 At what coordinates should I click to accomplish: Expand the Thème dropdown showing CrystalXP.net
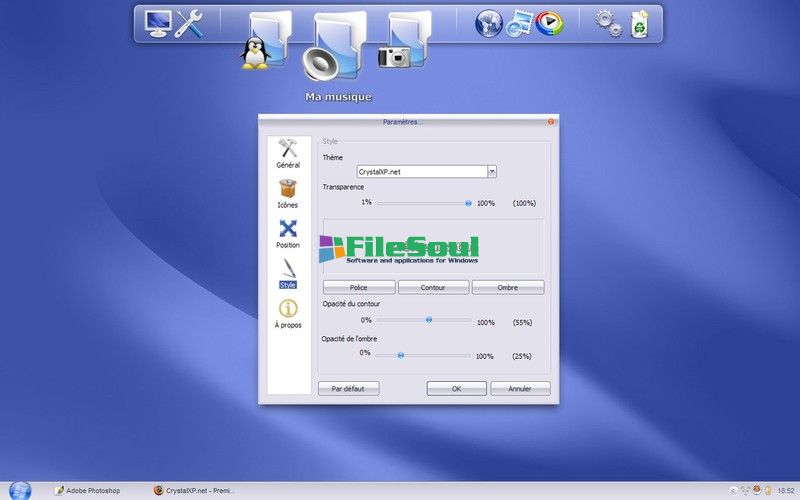[492, 172]
